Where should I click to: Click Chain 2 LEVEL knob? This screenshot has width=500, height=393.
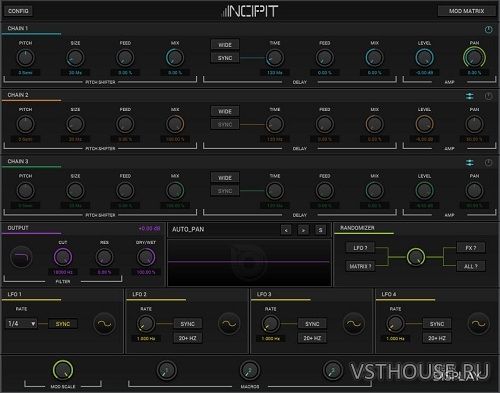point(424,124)
